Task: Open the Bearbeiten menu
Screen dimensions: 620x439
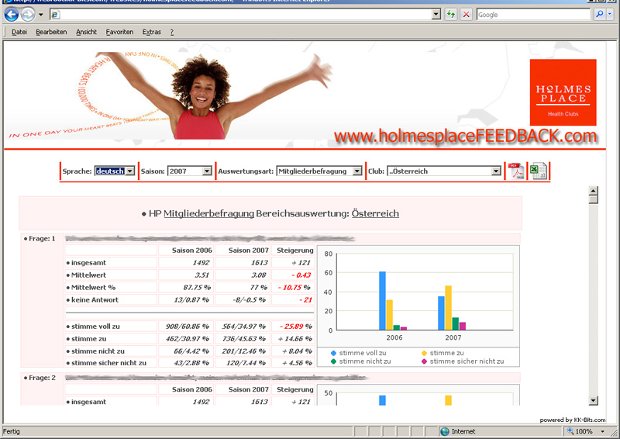Action: (x=51, y=32)
